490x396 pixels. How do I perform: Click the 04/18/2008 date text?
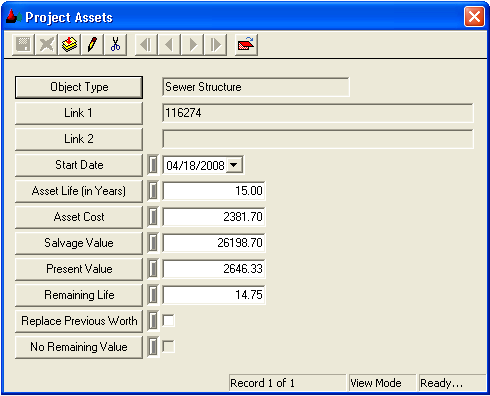[195, 165]
